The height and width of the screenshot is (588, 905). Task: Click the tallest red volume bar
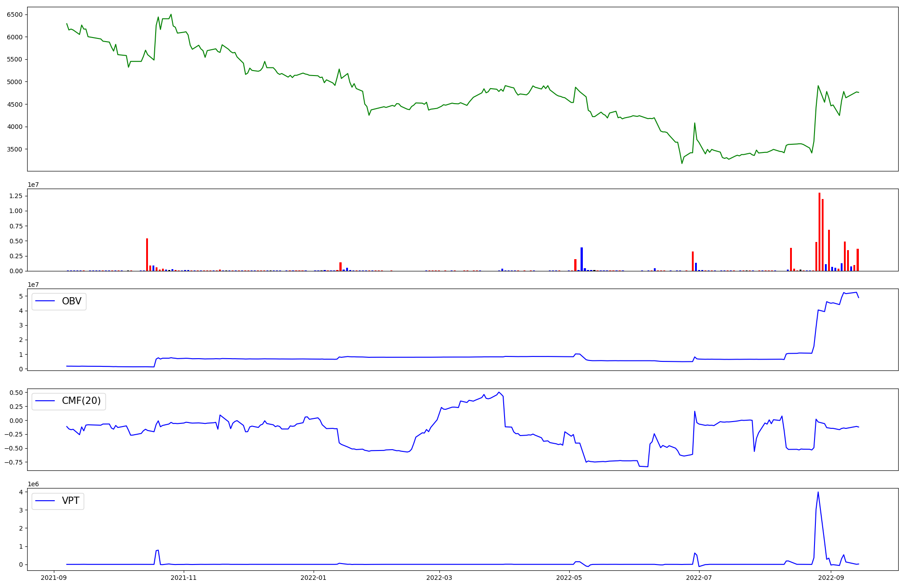[819, 232]
